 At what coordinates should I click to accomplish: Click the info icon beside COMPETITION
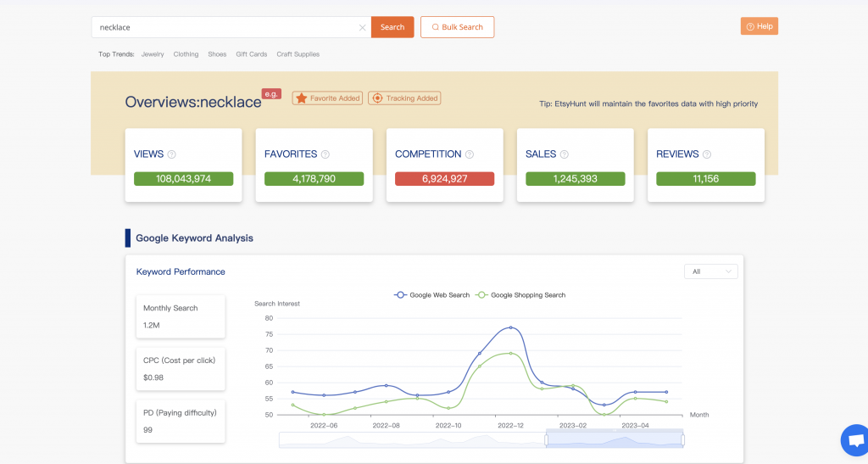(470, 154)
